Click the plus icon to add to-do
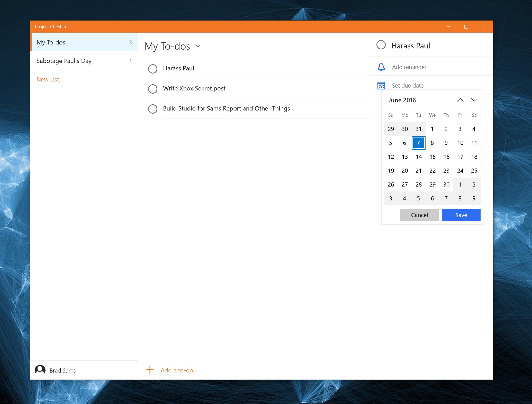 (150, 370)
